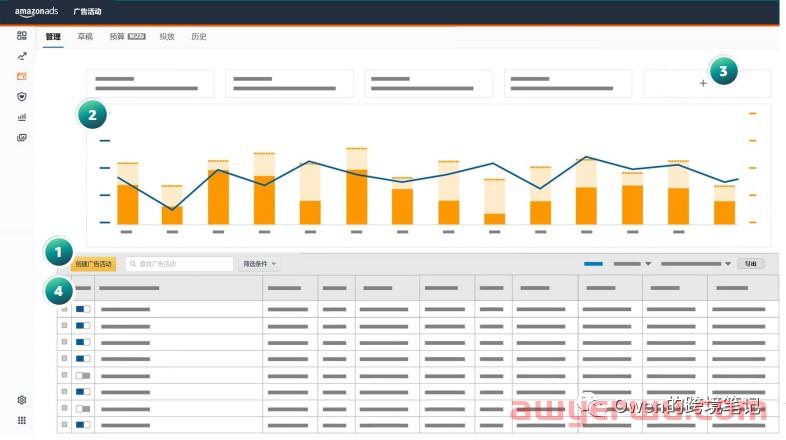Switch to the 历史 tab
Screen dimensions: 786x440
pos(198,37)
